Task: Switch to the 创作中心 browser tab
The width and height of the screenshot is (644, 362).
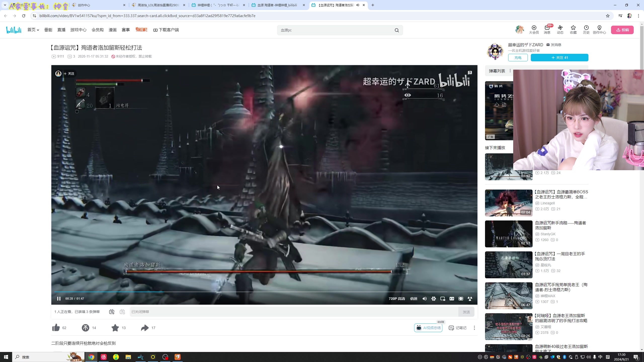Action: [x=99, y=5]
